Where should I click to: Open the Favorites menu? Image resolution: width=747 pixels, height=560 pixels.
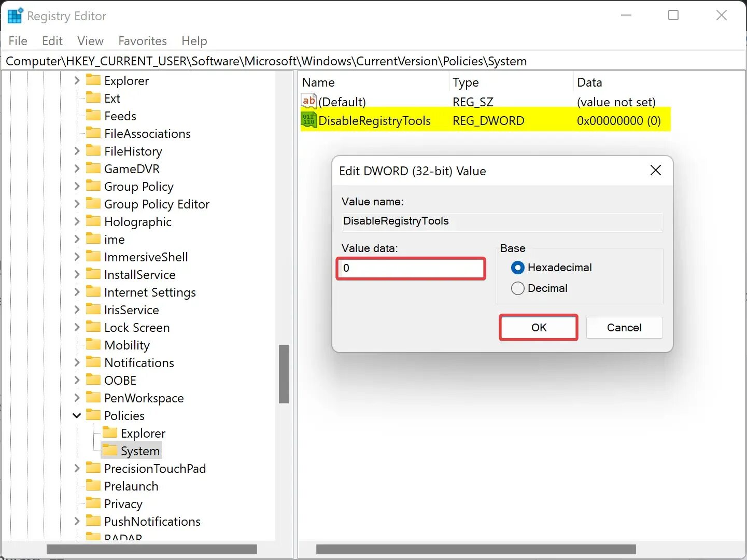click(x=143, y=40)
